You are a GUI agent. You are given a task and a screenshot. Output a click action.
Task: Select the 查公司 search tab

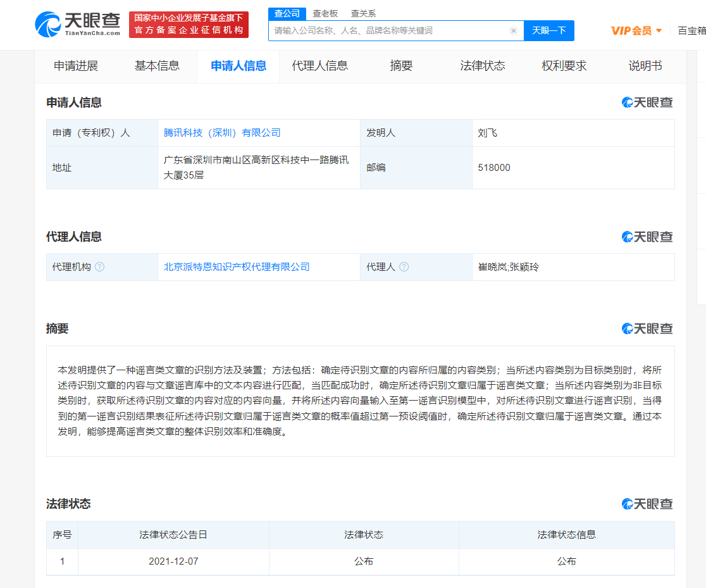click(287, 13)
